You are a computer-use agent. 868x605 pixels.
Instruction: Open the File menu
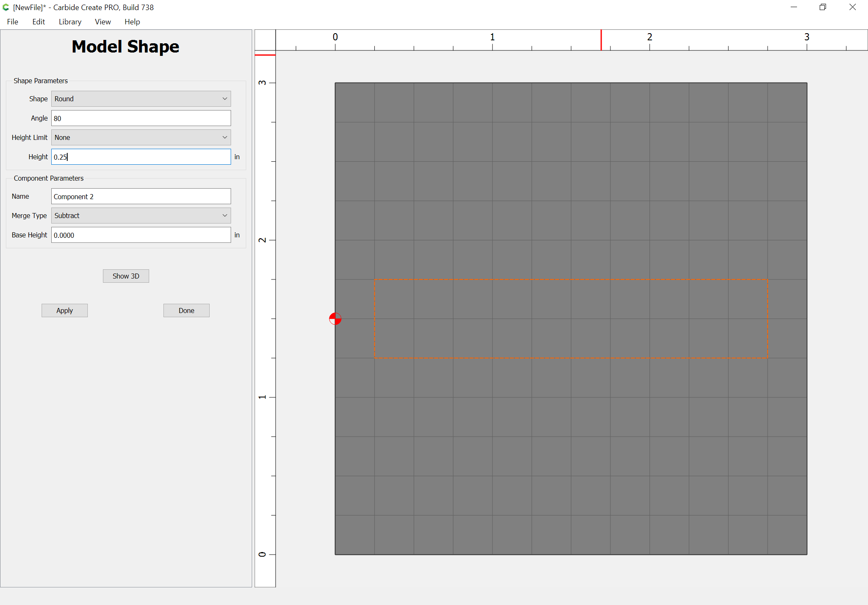pyautogui.click(x=13, y=22)
